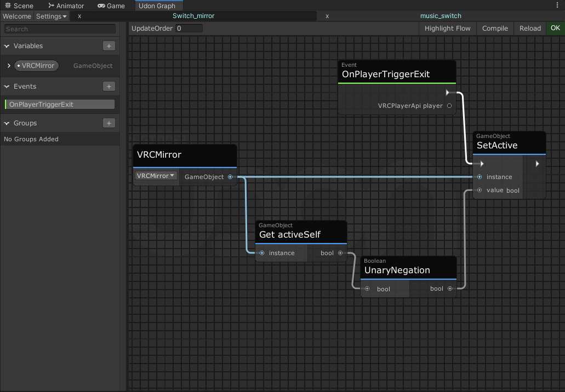Click the UpdateOrder input field
Image resolution: width=565 pixels, height=392 pixels.
189,28
